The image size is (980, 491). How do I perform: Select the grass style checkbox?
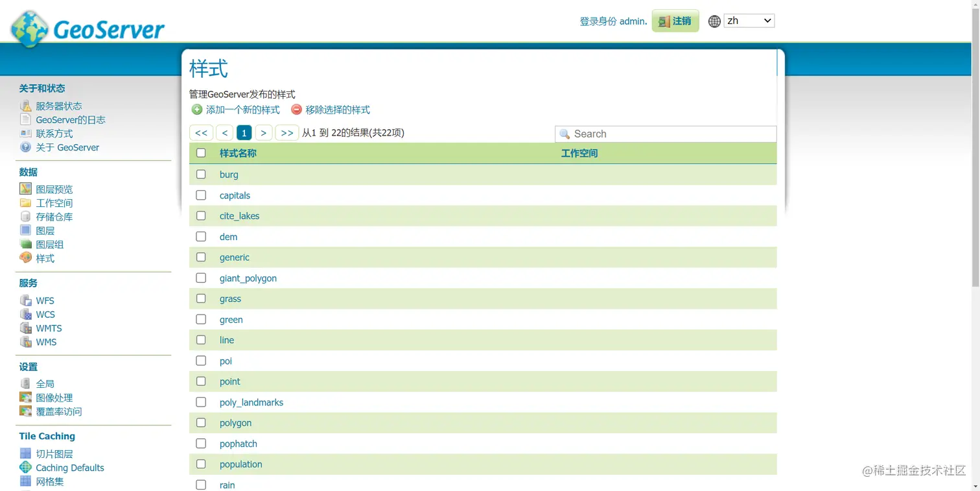201,298
